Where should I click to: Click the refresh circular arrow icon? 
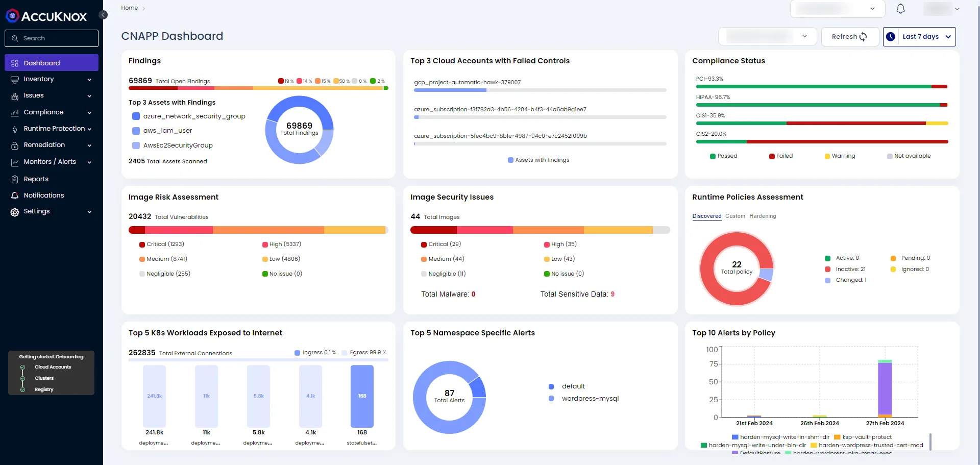(x=863, y=37)
